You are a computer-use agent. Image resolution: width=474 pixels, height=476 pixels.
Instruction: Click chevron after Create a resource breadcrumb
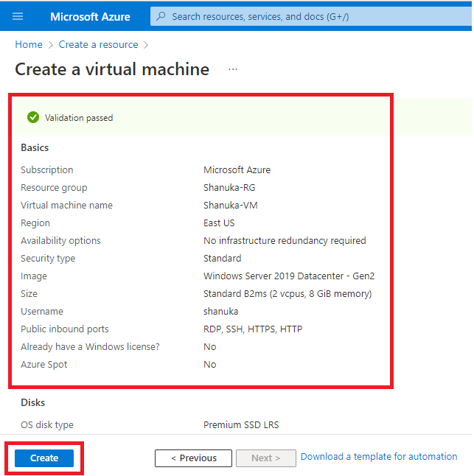pos(146,45)
